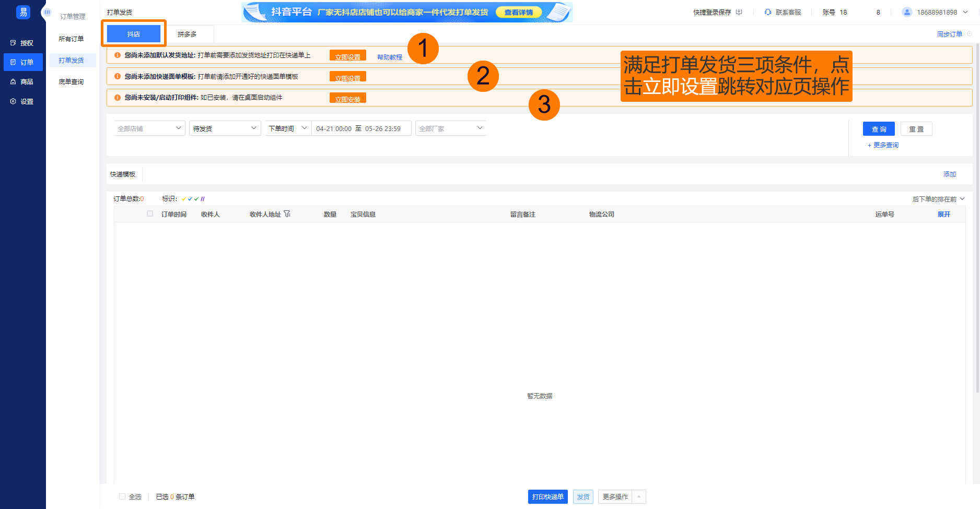Open the 商品 sidebar section
The width and height of the screenshot is (980, 509).
22,82
